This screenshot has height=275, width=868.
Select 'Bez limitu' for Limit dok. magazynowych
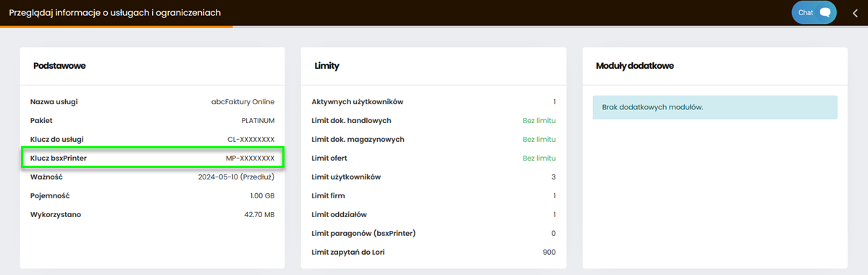click(539, 140)
